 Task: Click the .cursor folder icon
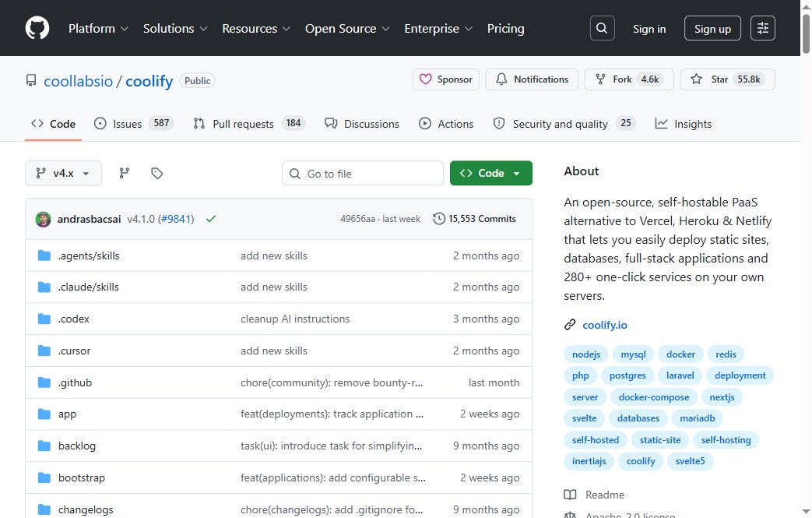point(44,351)
